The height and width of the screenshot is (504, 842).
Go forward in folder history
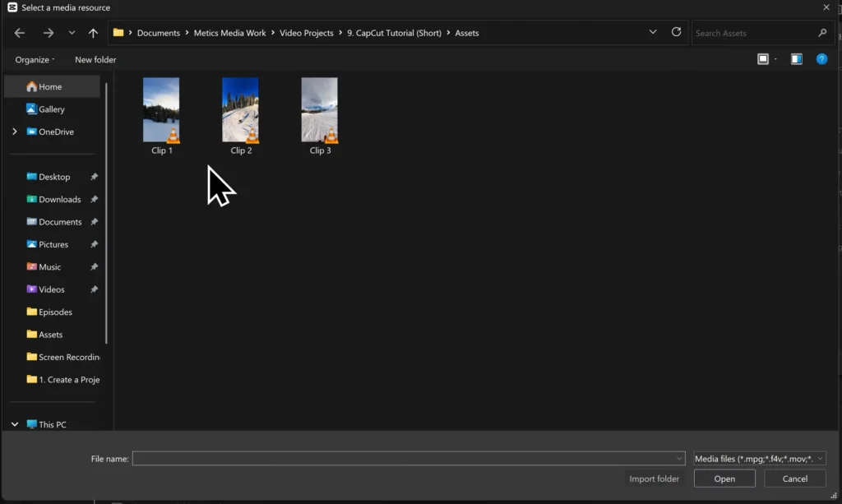[49, 33]
